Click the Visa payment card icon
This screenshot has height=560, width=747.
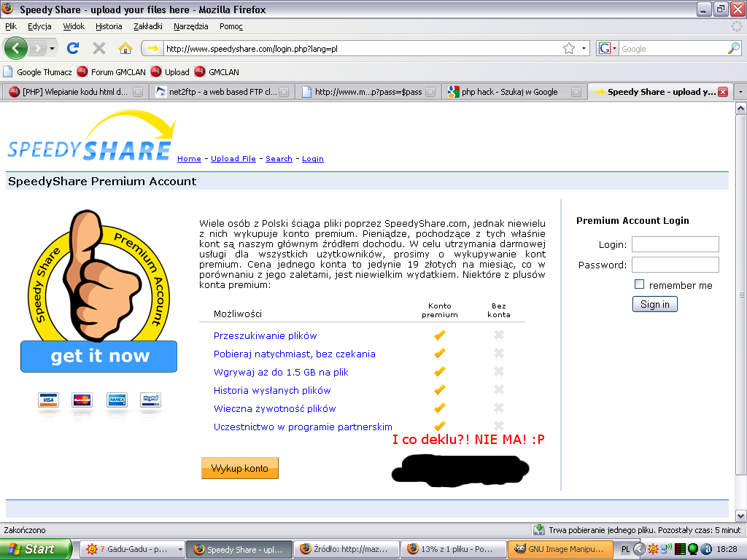[49, 400]
